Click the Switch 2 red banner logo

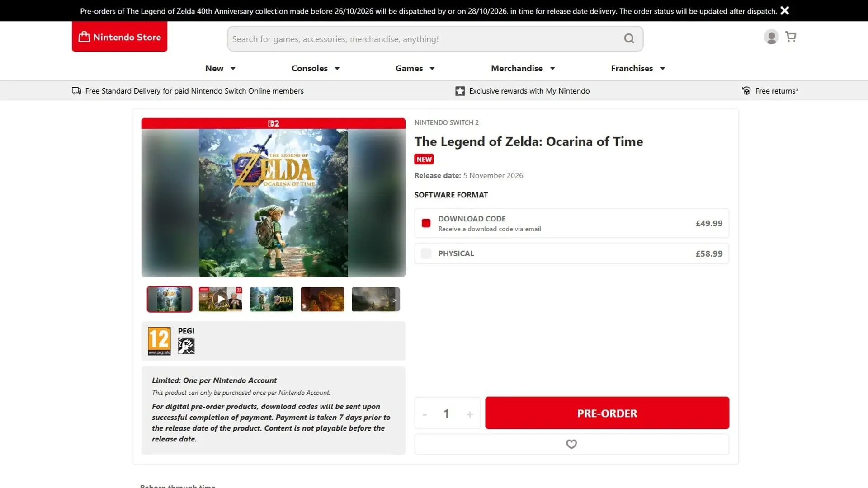274,123
